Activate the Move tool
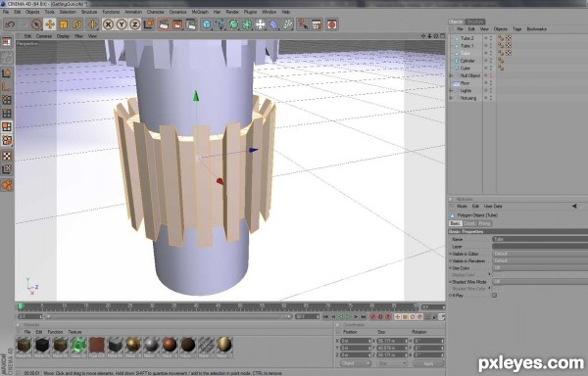 pos(50,24)
